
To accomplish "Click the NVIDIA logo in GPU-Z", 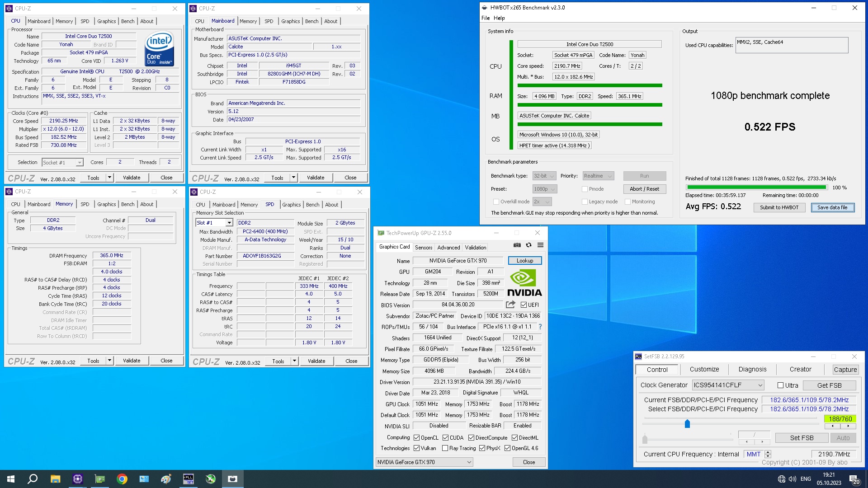I will click(x=524, y=283).
